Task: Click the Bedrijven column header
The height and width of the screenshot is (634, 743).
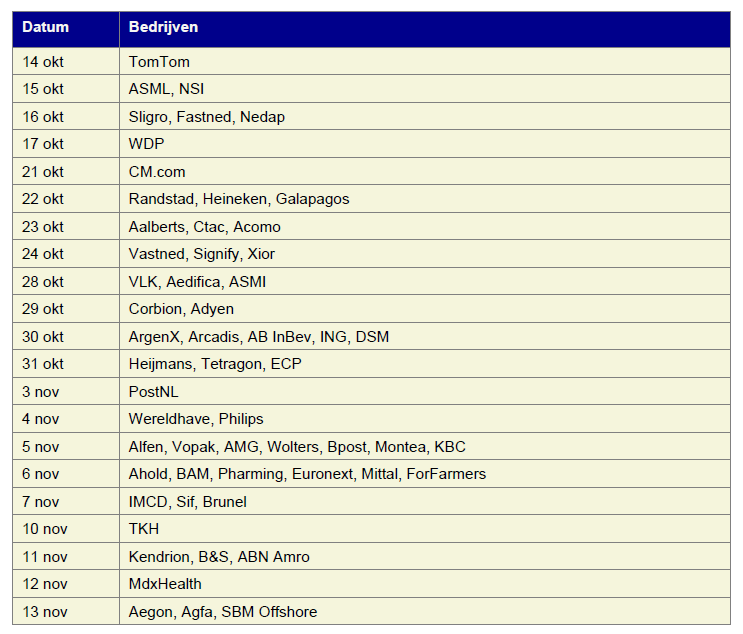Action: 163,27
